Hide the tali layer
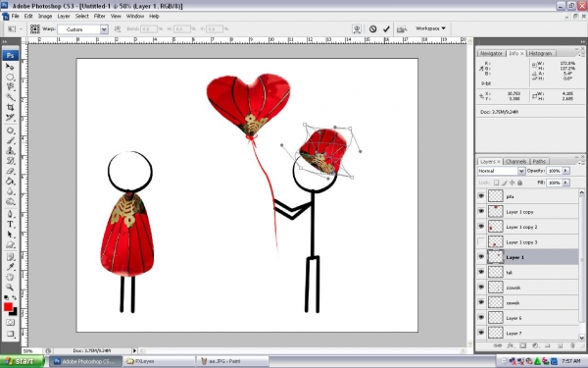 click(481, 272)
